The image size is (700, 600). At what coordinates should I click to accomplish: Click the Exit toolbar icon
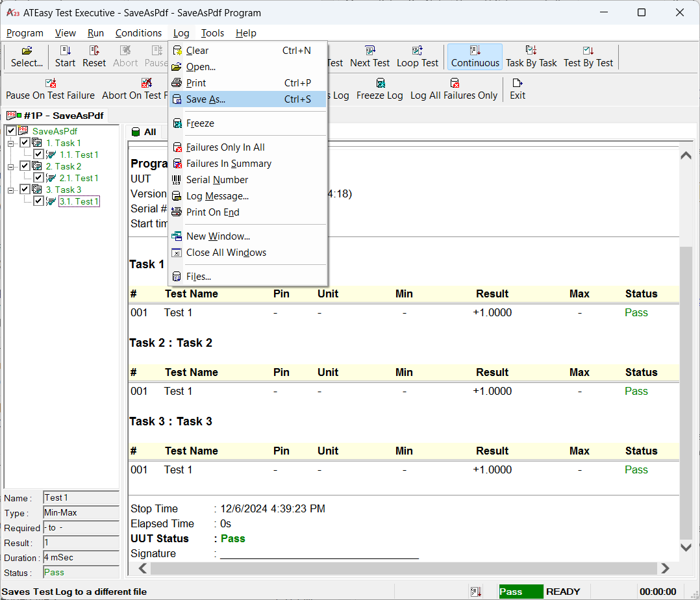(x=516, y=88)
